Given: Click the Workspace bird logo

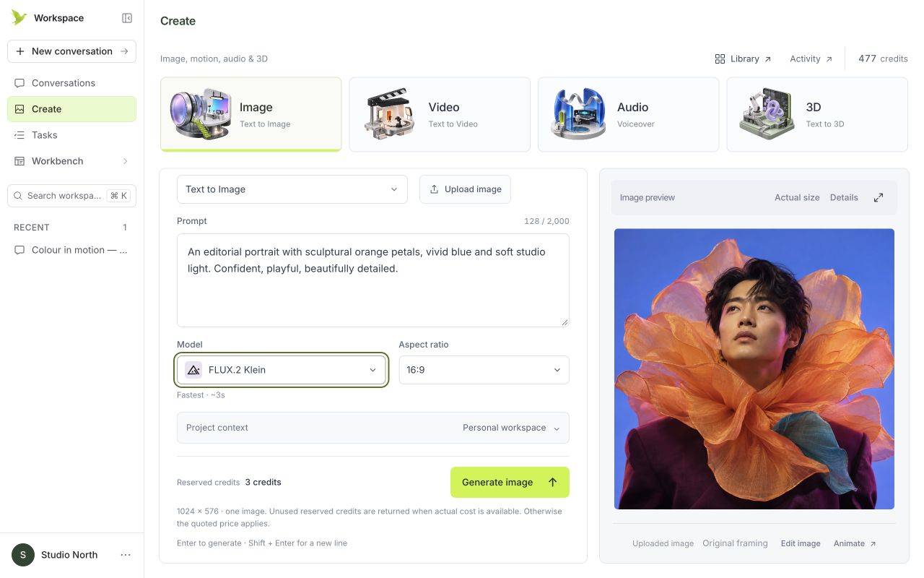Looking at the screenshot, I should [x=19, y=18].
